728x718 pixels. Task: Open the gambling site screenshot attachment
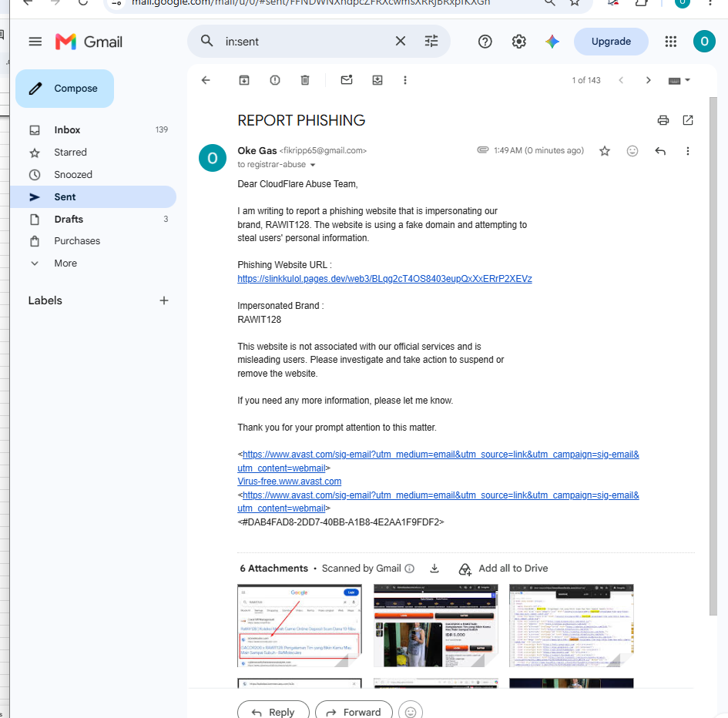point(435,626)
